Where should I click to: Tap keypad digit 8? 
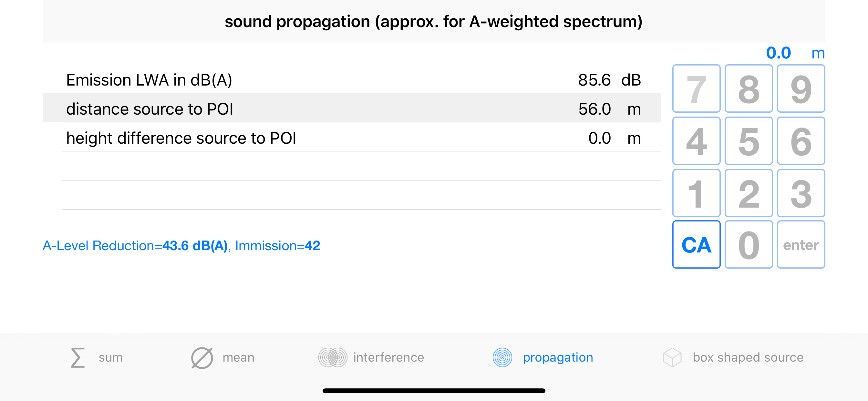click(749, 88)
